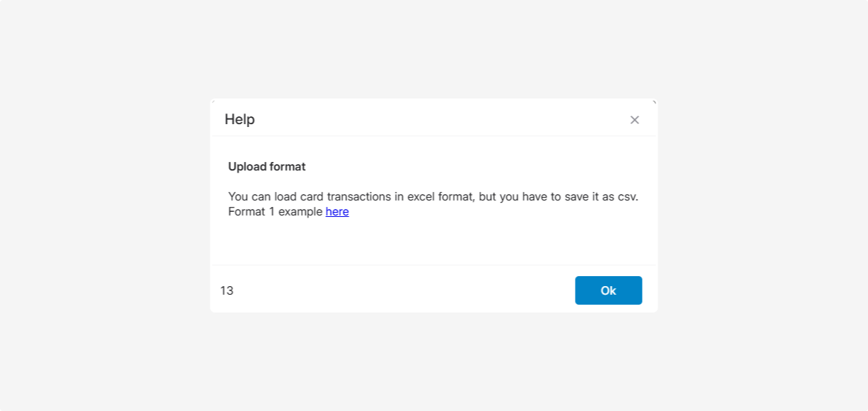Close the Help dialog with the X

point(634,120)
